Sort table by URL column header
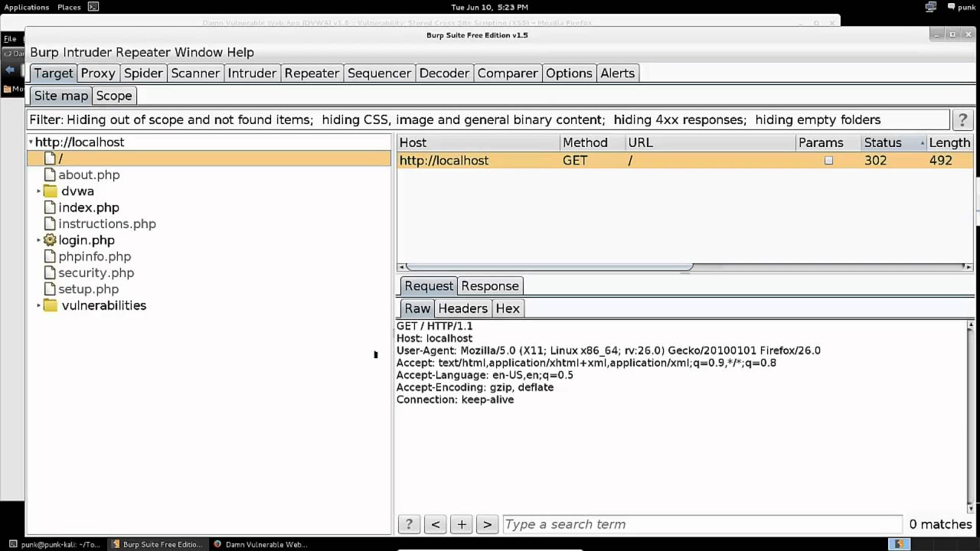Image resolution: width=980 pixels, height=551 pixels. (x=710, y=142)
